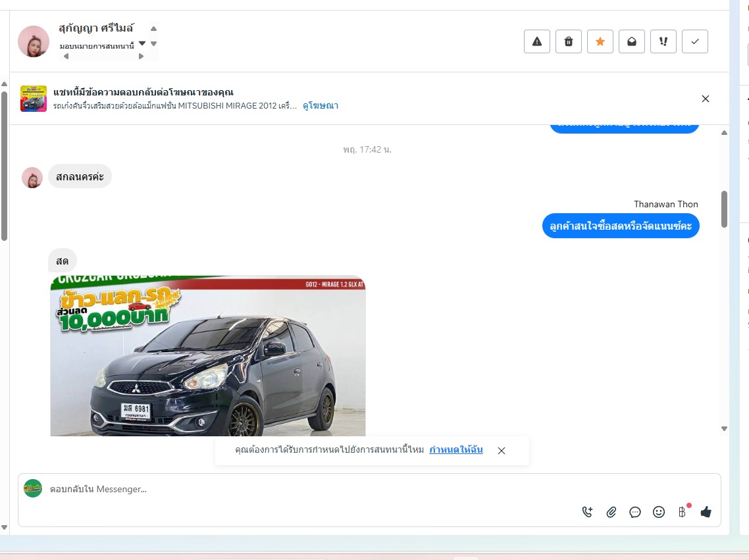
Task: Attach a file using the paperclip icon
Action: (611, 512)
